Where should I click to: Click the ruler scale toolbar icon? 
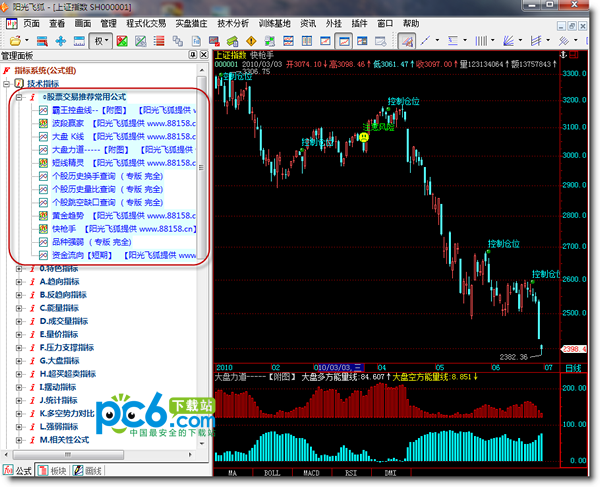tap(79, 41)
